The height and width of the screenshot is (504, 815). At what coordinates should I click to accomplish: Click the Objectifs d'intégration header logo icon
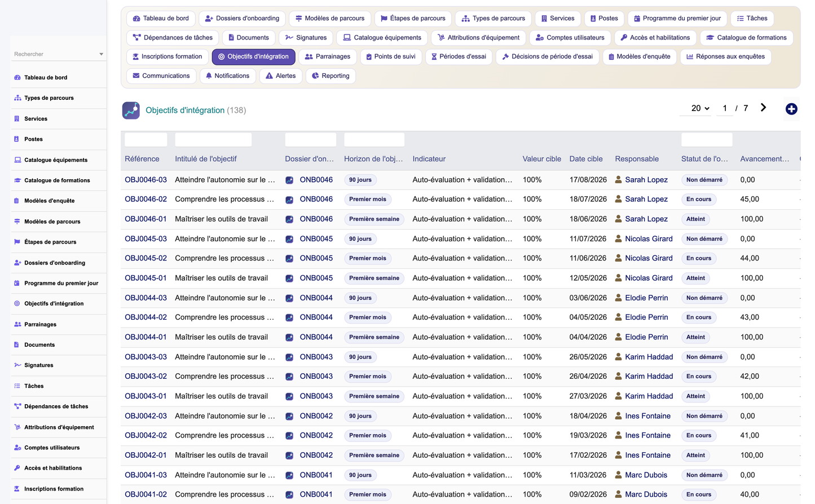131,110
